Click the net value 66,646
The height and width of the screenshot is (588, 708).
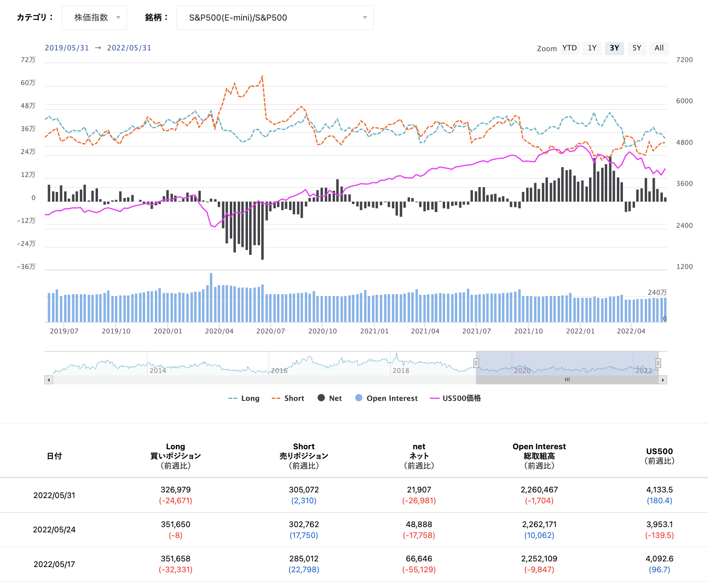click(x=419, y=559)
